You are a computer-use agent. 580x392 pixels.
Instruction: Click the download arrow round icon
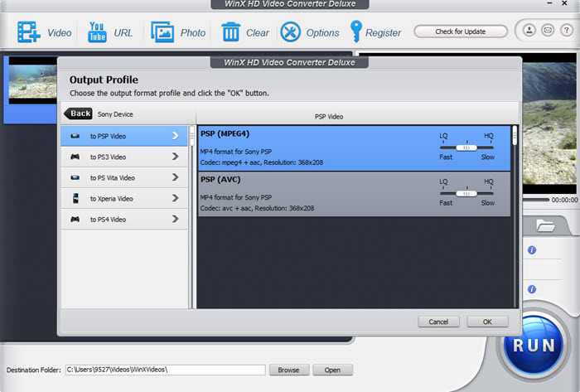(529, 30)
